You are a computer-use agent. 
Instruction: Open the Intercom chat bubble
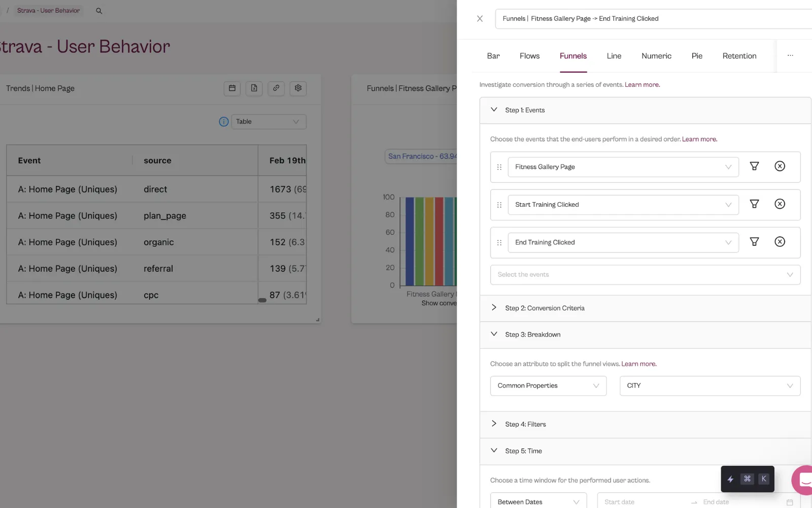click(804, 480)
